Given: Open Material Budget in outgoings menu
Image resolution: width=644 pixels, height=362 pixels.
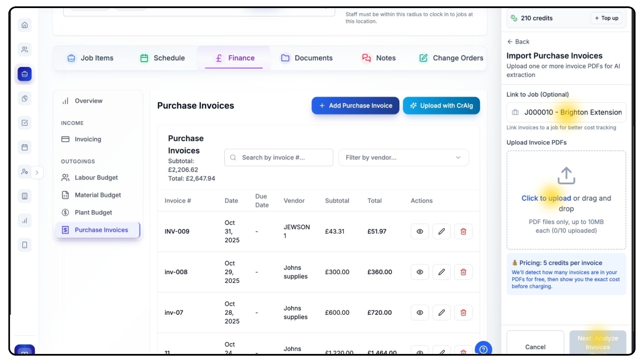Looking at the screenshot, I should coord(98,195).
